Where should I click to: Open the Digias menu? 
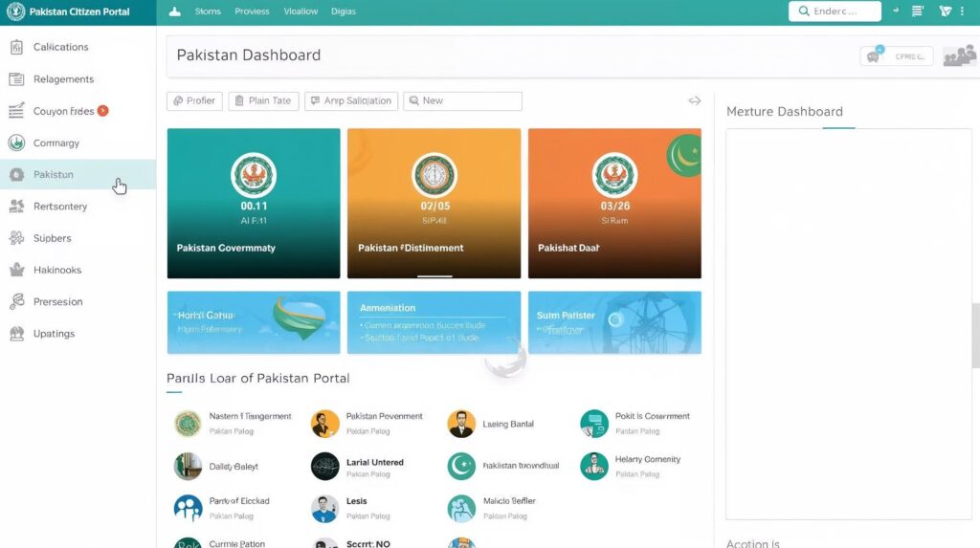point(344,11)
